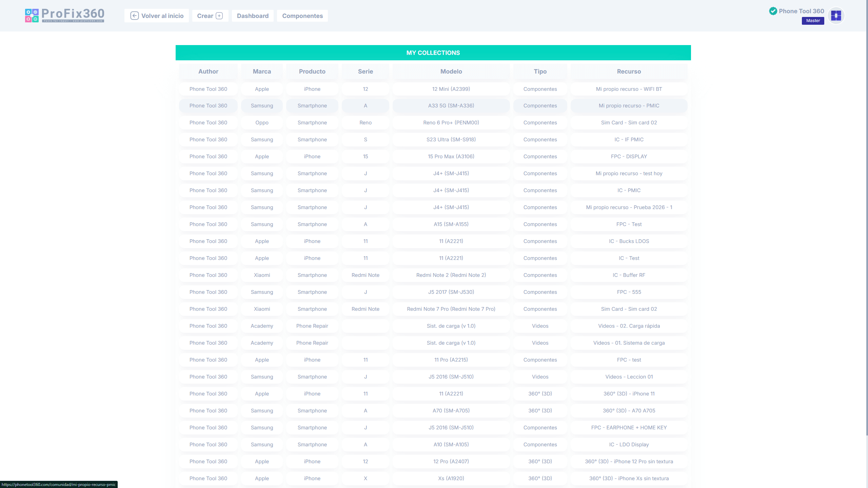Click the MY COLLECTIONS header bar

coord(433,53)
